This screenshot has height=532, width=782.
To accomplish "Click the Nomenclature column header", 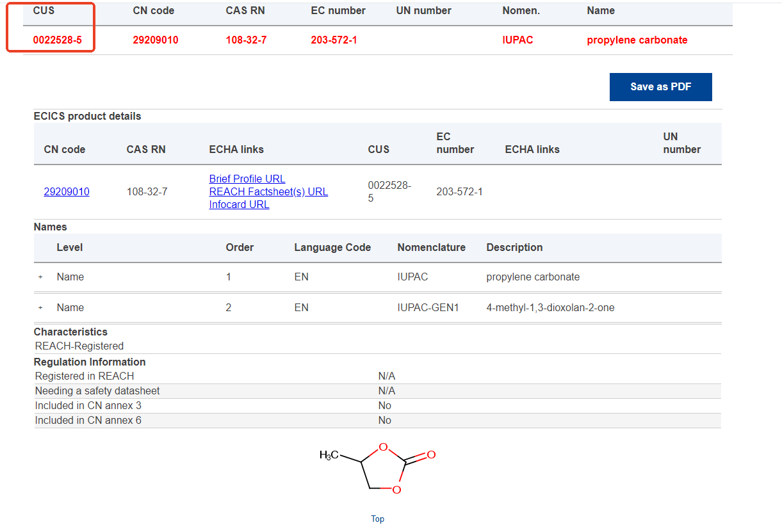I will click(x=431, y=248).
